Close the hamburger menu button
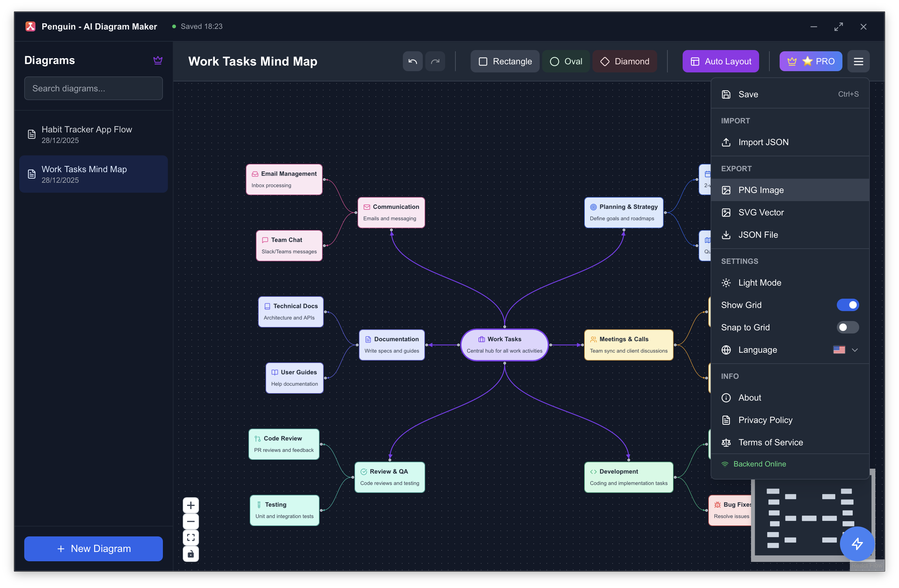The image size is (899, 588). click(858, 61)
